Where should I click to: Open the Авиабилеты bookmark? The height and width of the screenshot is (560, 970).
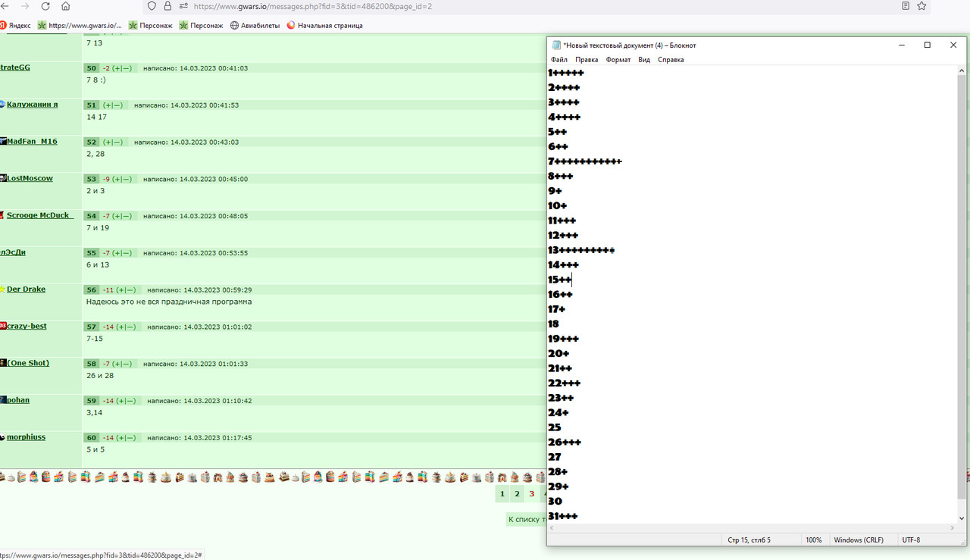coord(255,25)
